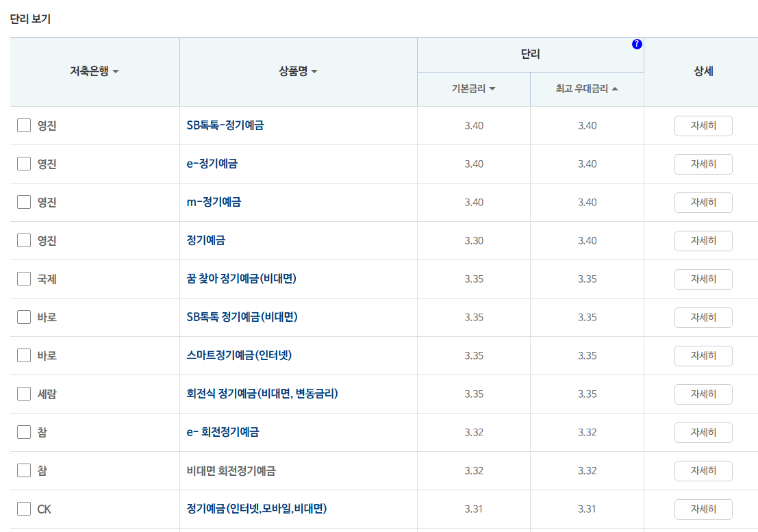Select the 바로 스마트정기예금(인터넷) checkbox
Viewport: 758px width, 532px height.
(24, 355)
